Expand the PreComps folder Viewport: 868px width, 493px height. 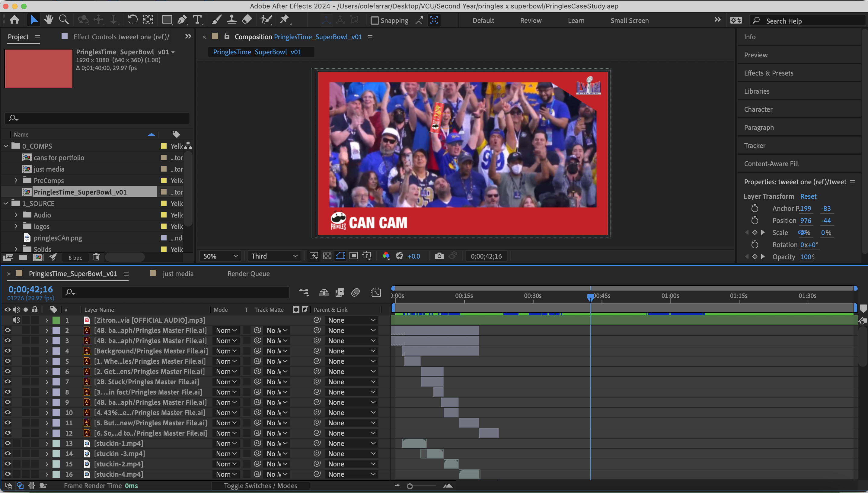[x=16, y=180]
